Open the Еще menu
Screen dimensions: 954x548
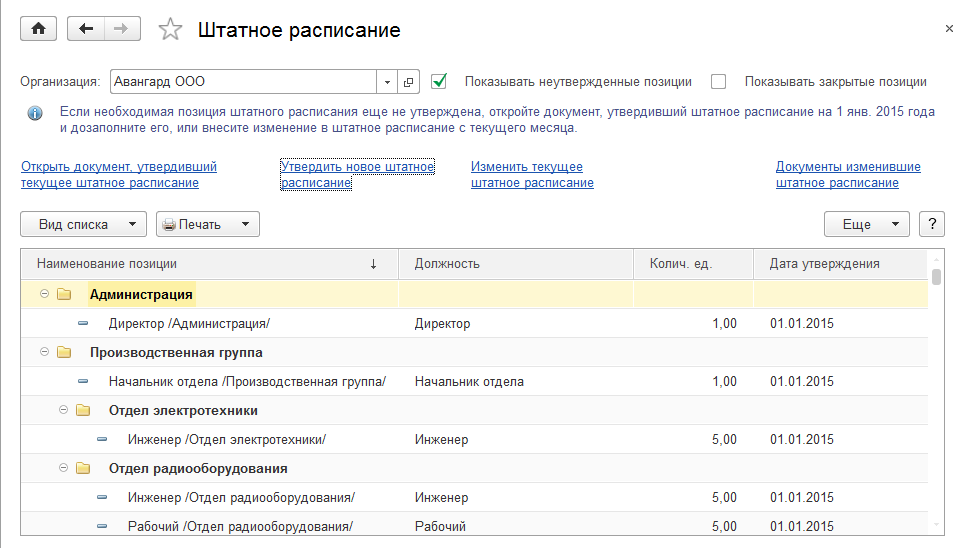(x=866, y=224)
